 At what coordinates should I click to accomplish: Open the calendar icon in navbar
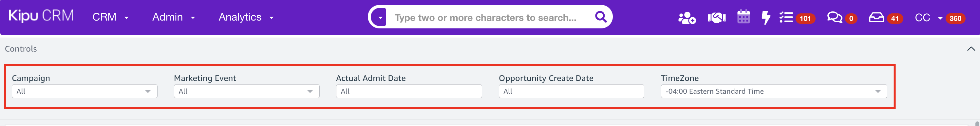744,17
